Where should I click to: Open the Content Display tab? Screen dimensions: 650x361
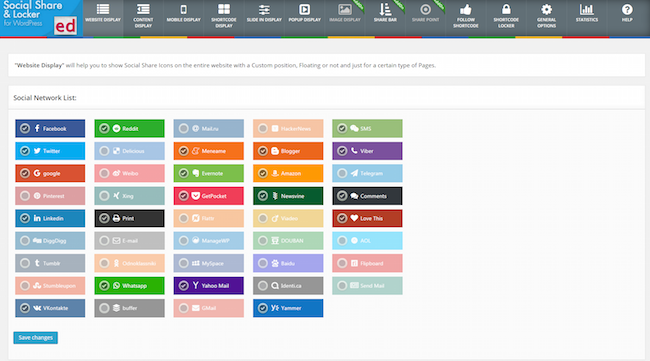[x=143, y=18]
